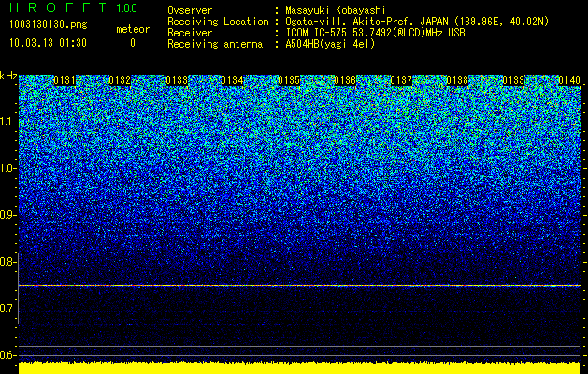Viewport: 588px width, 374px height.
Task: Click the 1.0 kHz axis label
Action: point(7,168)
